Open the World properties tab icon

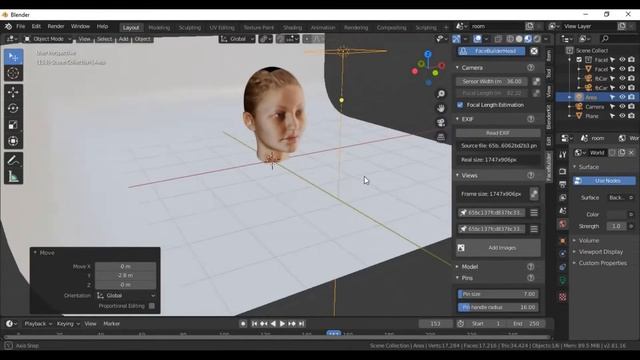[x=563, y=224]
